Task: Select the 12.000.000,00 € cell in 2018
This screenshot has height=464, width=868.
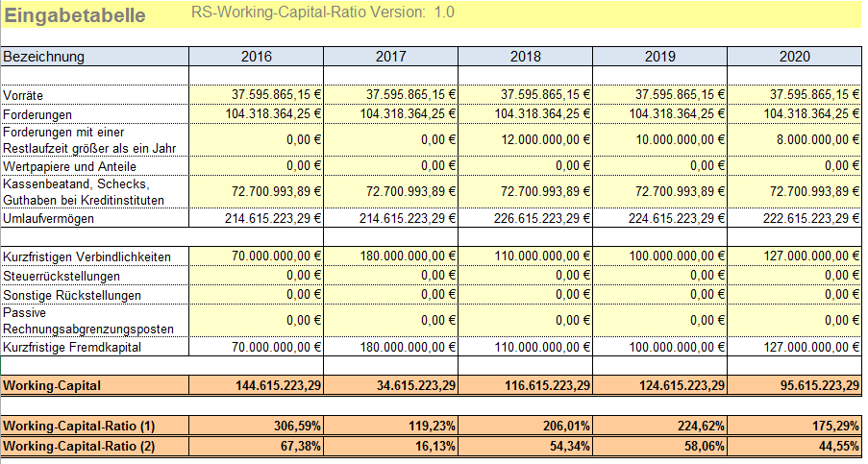Action: click(x=525, y=139)
